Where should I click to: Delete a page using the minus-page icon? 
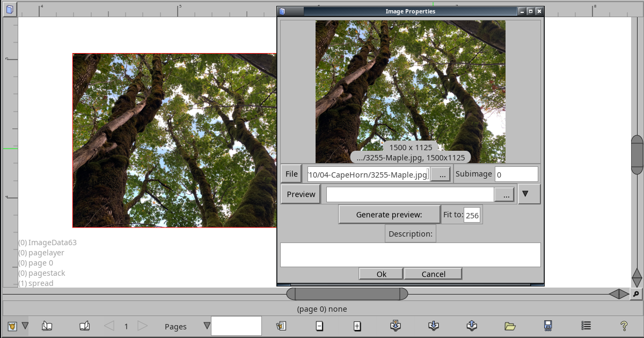(x=319, y=326)
